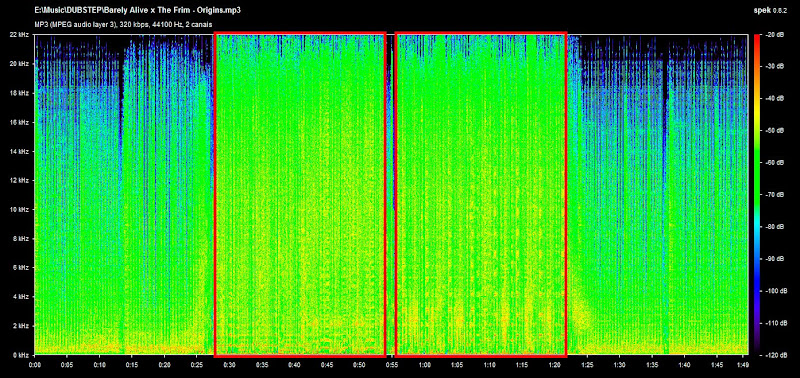Click the '1:05' time axis label
This screenshot has height=378, width=800.
457,365
